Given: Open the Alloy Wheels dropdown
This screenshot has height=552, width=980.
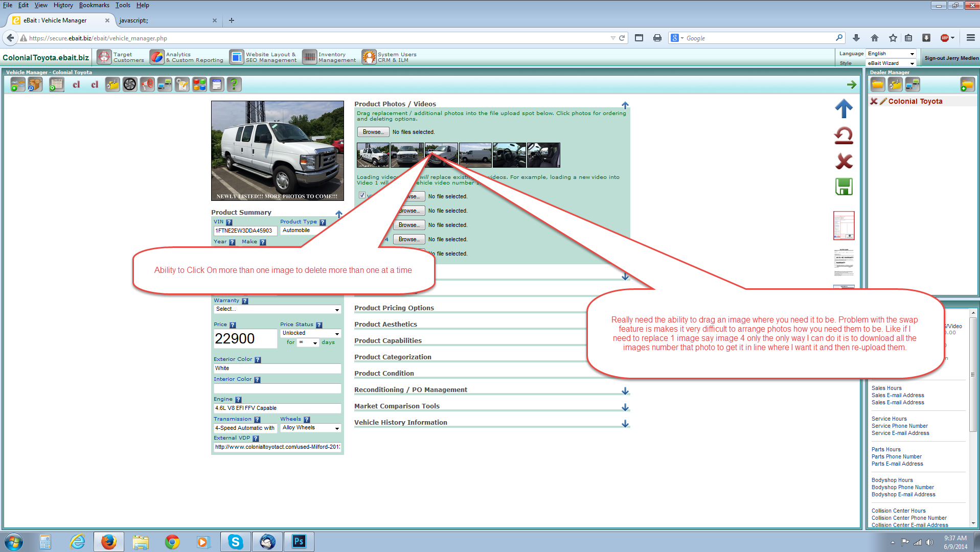Looking at the screenshot, I should point(310,428).
